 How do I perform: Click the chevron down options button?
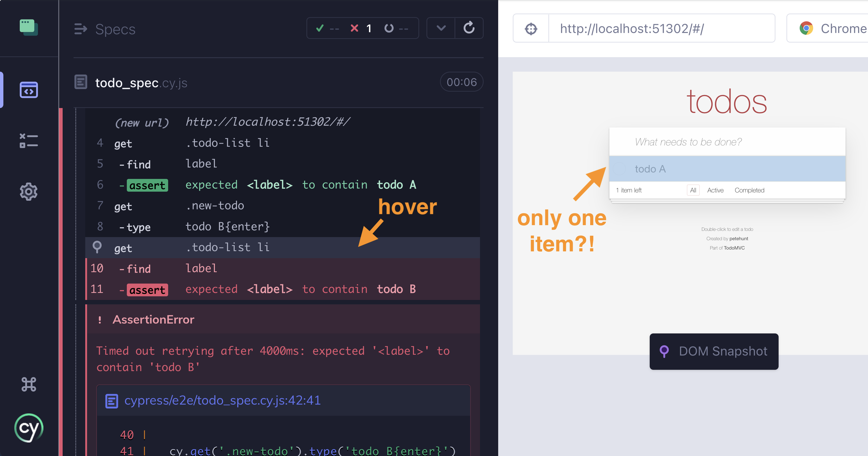click(441, 28)
